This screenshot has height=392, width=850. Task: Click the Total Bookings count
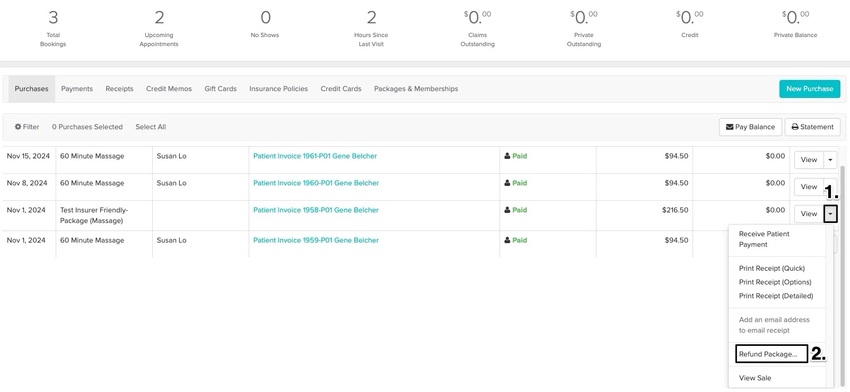point(53,17)
